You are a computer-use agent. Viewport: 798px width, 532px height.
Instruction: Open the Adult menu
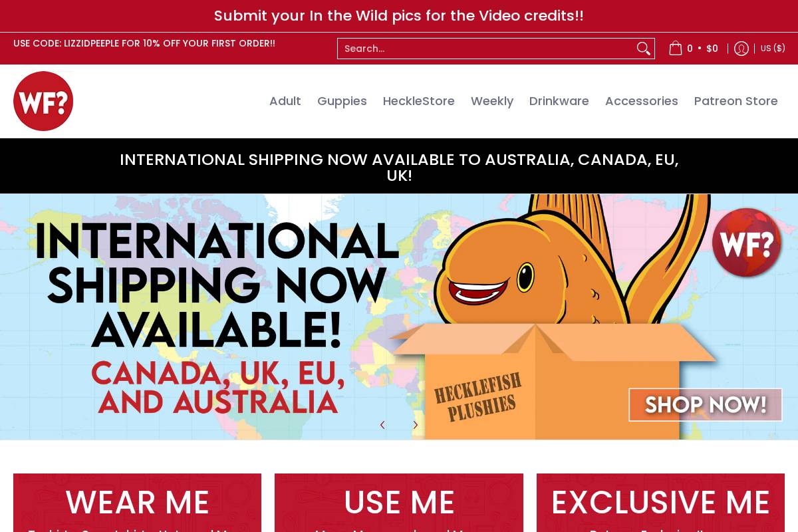click(x=285, y=101)
